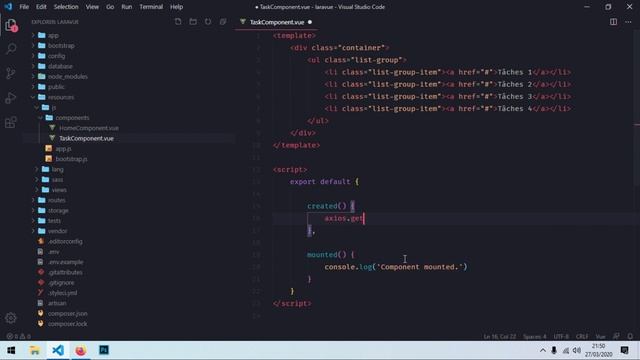Open the Windows Start menu
This screenshot has width=640, height=360.
11,350
